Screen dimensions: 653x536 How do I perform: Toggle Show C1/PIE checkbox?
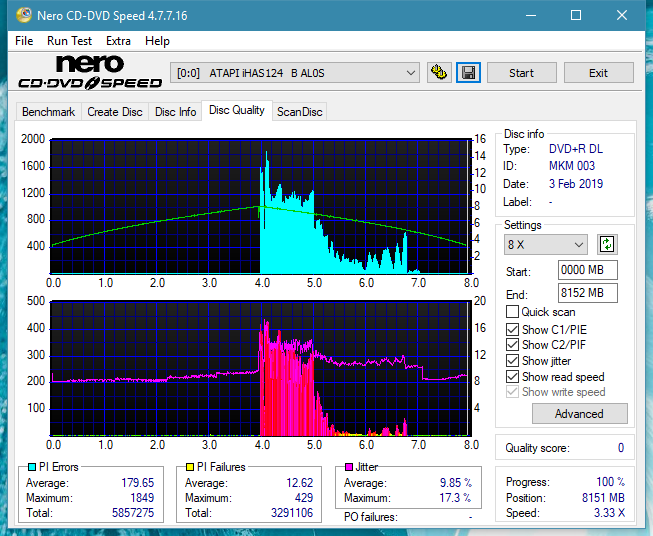[x=512, y=329]
